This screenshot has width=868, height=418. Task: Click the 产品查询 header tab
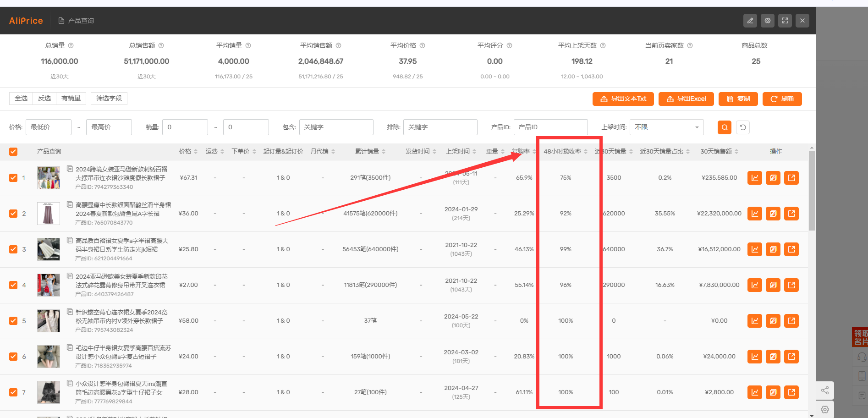(76, 21)
